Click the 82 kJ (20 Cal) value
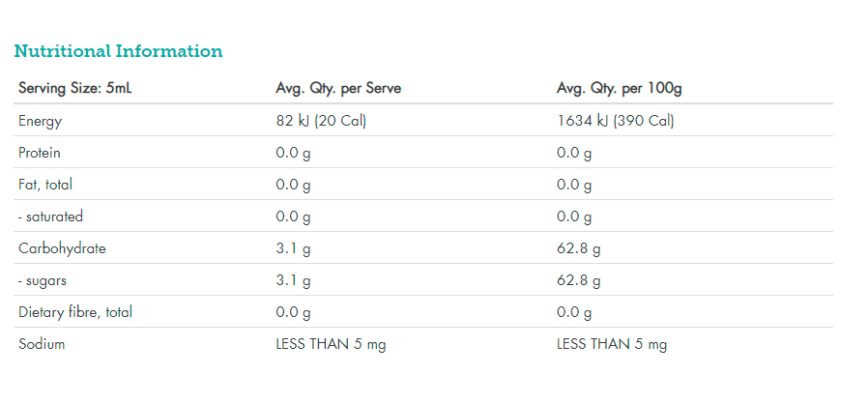This screenshot has height=404, width=868. point(321,121)
